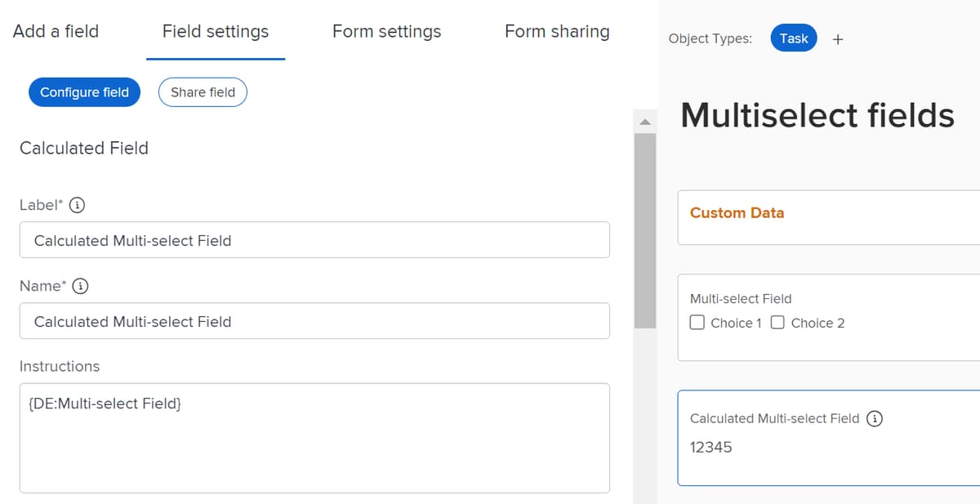Viewport: 980px width, 504px height.
Task: Open the Custom Data link
Action: (x=736, y=213)
